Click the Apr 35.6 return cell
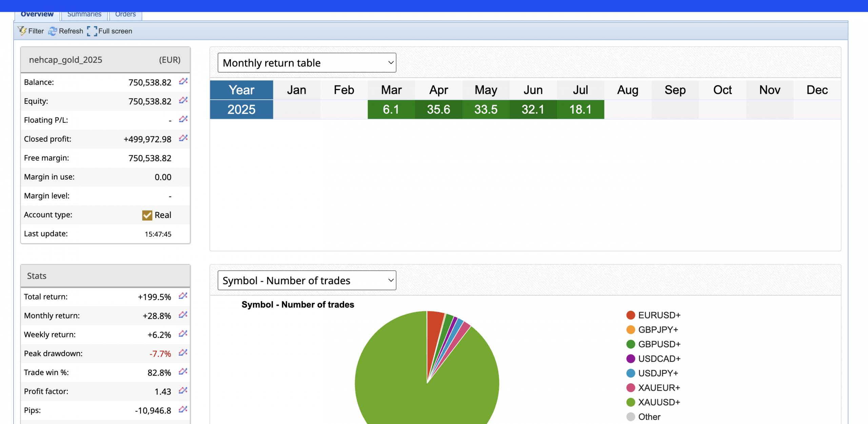Screen dimensions: 868x424 pyautogui.click(x=438, y=110)
